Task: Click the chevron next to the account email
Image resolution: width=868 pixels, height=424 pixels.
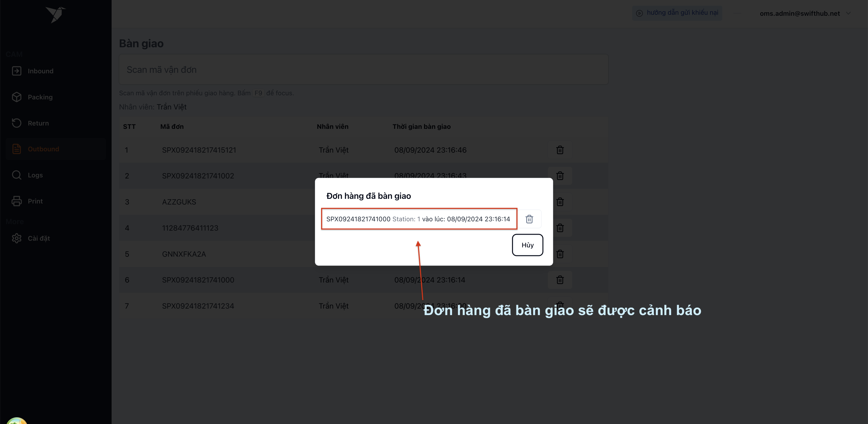Action: [x=848, y=13]
